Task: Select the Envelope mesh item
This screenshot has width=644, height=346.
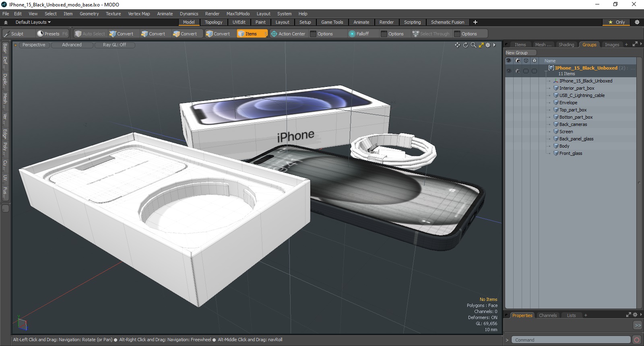Action: pyautogui.click(x=568, y=103)
